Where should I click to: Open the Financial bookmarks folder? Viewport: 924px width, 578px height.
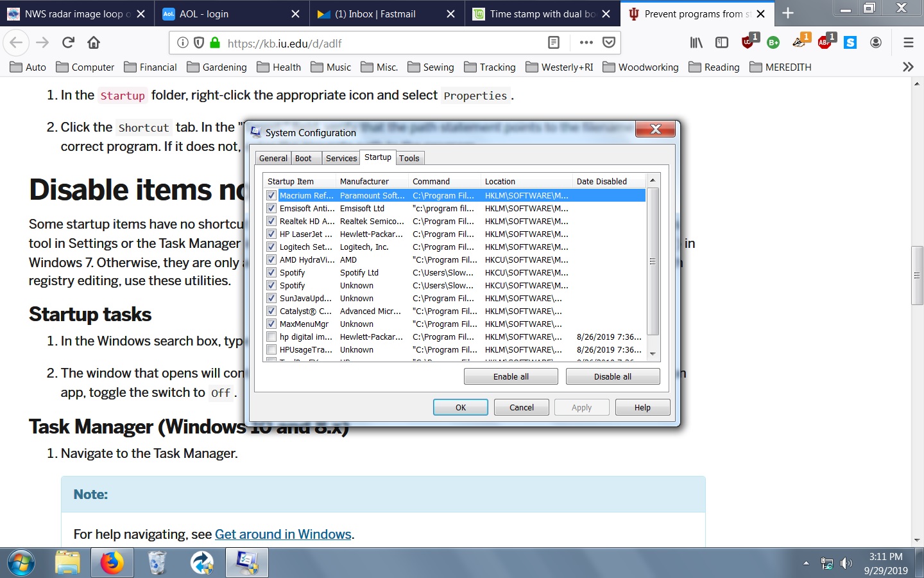[x=150, y=67]
